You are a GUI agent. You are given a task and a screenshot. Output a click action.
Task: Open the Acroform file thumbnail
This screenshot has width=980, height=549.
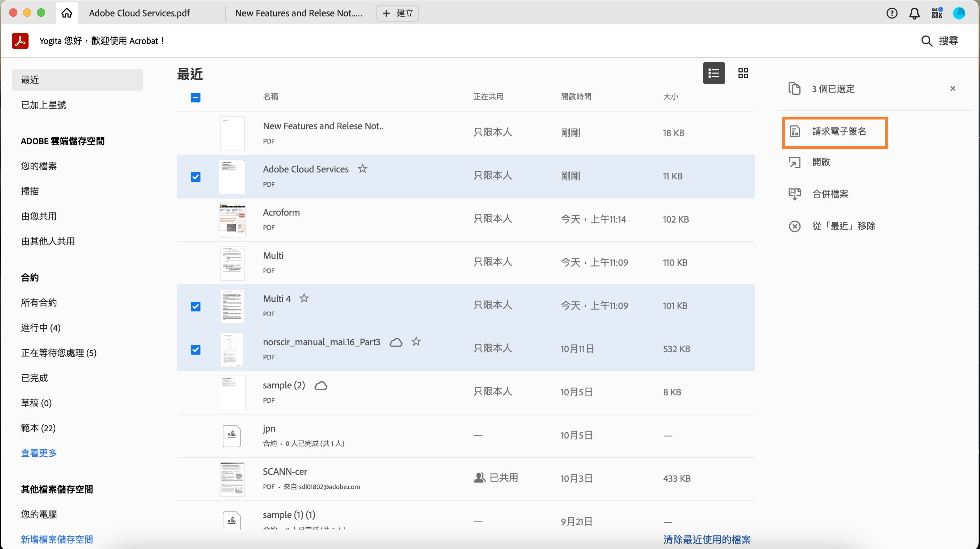pos(232,220)
